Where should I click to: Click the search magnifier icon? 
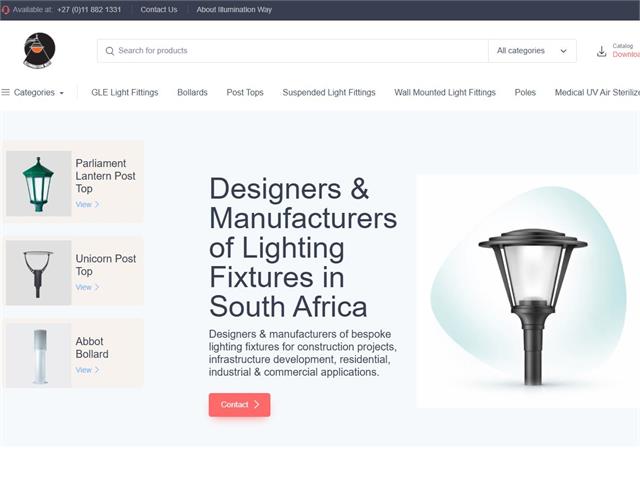(x=109, y=51)
